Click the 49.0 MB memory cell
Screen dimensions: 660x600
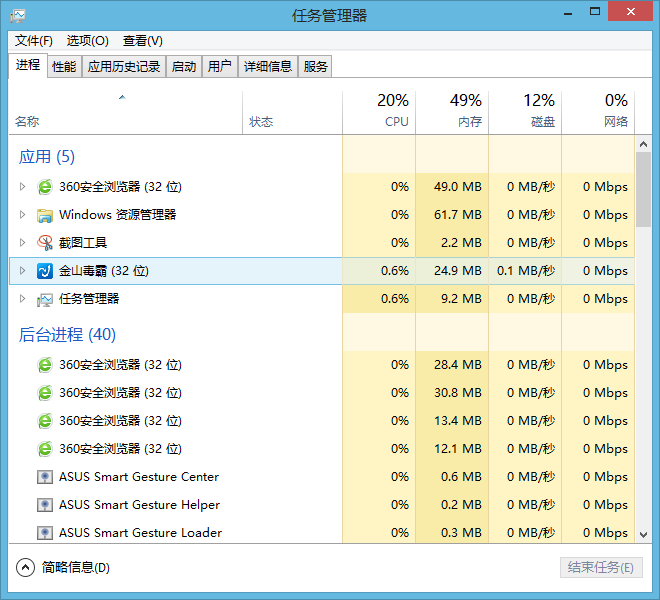(x=452, y=187)
